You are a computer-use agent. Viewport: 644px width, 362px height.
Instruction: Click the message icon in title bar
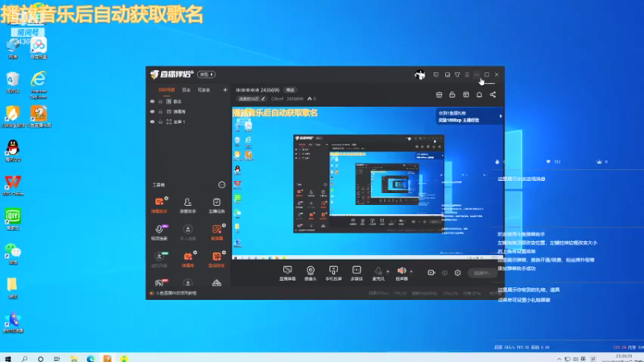coord(436,75)
